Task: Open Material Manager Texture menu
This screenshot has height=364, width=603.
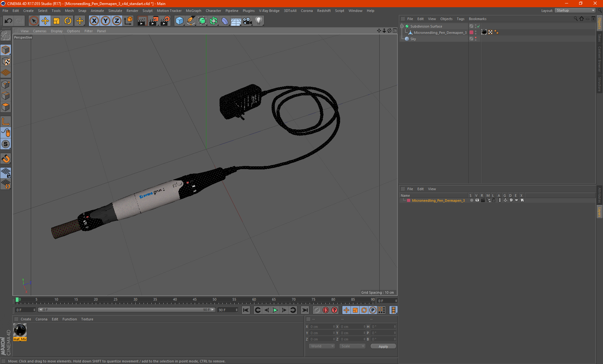Action: coord(87,319)
